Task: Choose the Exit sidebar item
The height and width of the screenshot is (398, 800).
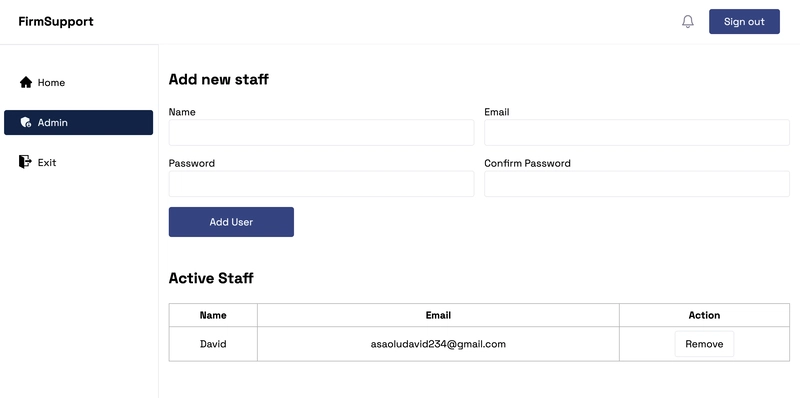Action: pos(79,162)
